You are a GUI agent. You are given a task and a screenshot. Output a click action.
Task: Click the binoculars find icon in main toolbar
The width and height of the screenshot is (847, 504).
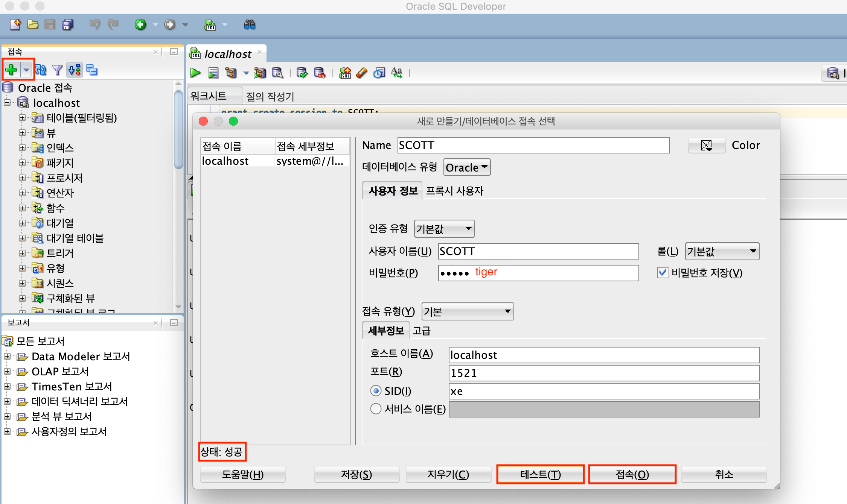[250, 25]
